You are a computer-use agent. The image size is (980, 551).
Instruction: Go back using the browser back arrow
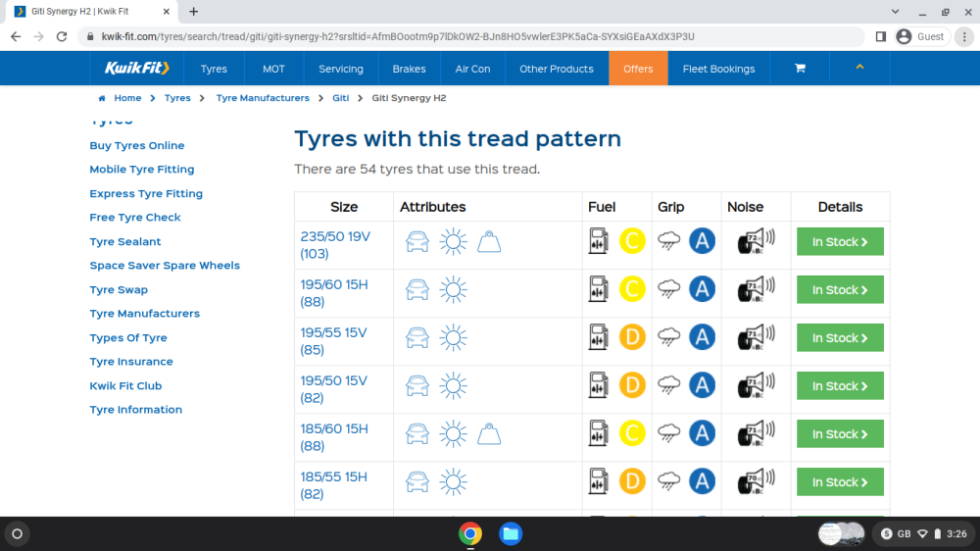coord(16,37)
